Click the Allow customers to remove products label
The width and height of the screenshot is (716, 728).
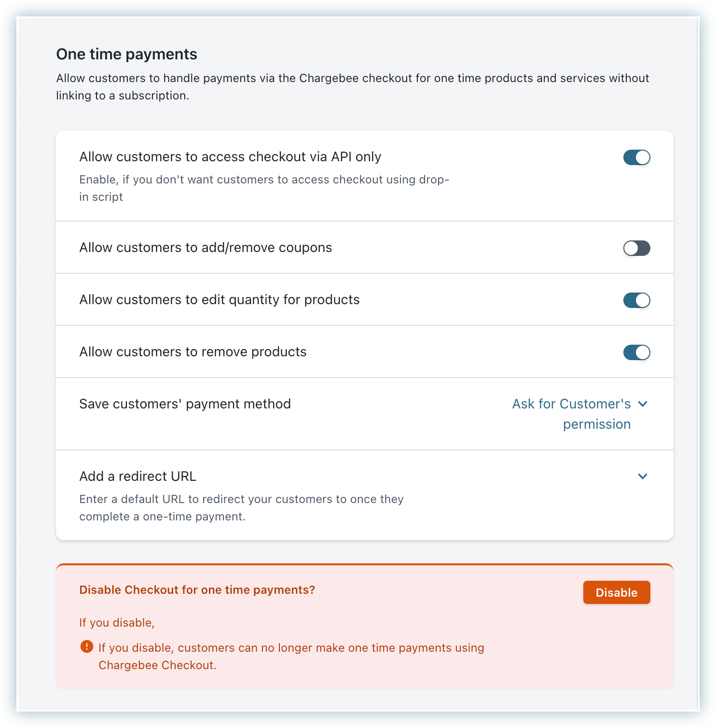click(x=193, y=352)
